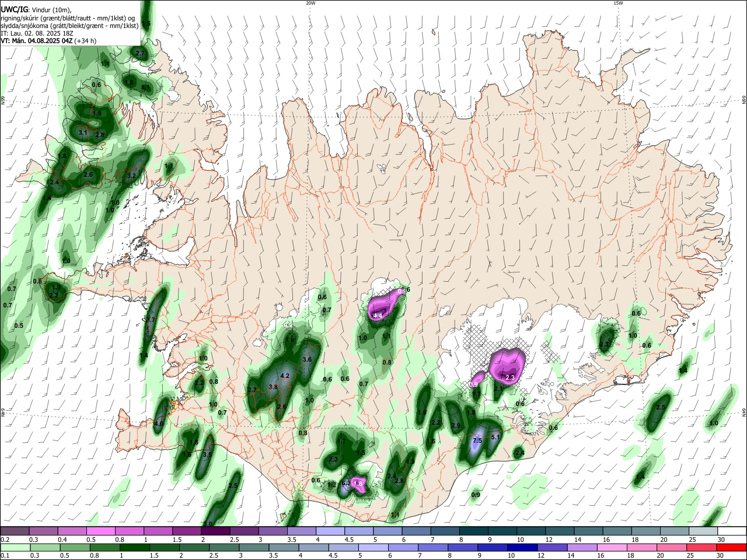Click the bright pink snow-scale swatch labeled 0.5
Viewport: 747px width, 560px height.
point(101,531)
